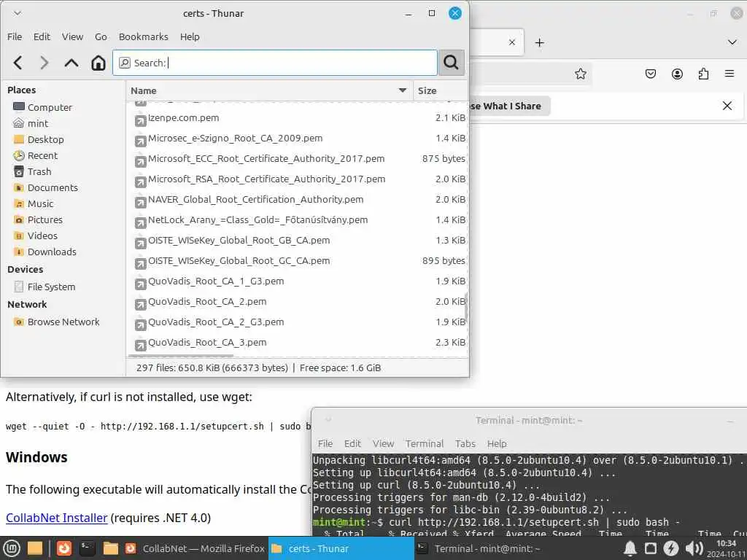Select Microsoft_RSA_Root_Certificate_Authority_2017.pem
Image resolution: width=747 pixels, height=560 pixels.
click(x=266, y=179)
